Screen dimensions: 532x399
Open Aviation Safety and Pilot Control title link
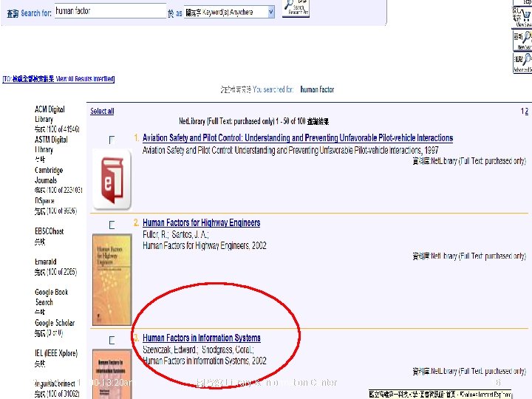click(x=298, y=137)
